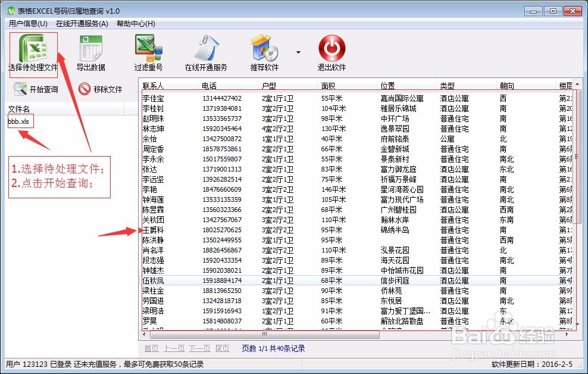
Task: Select the row for 余怡
Action: point(356,139)
